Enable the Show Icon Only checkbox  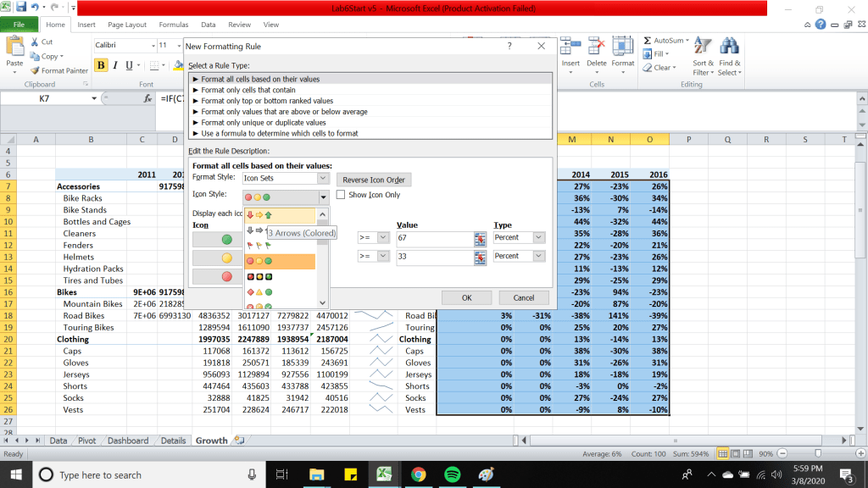341,195
